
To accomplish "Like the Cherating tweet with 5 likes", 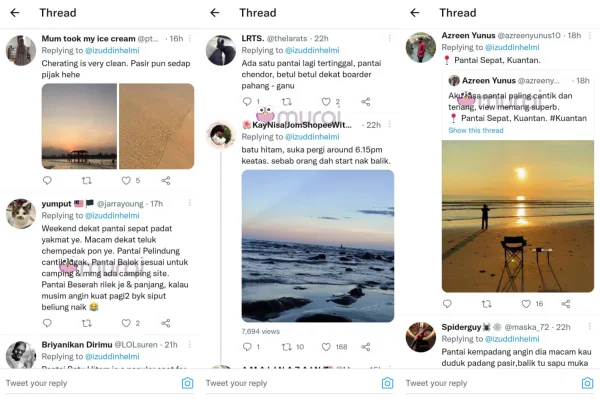I will pos(127,181).
